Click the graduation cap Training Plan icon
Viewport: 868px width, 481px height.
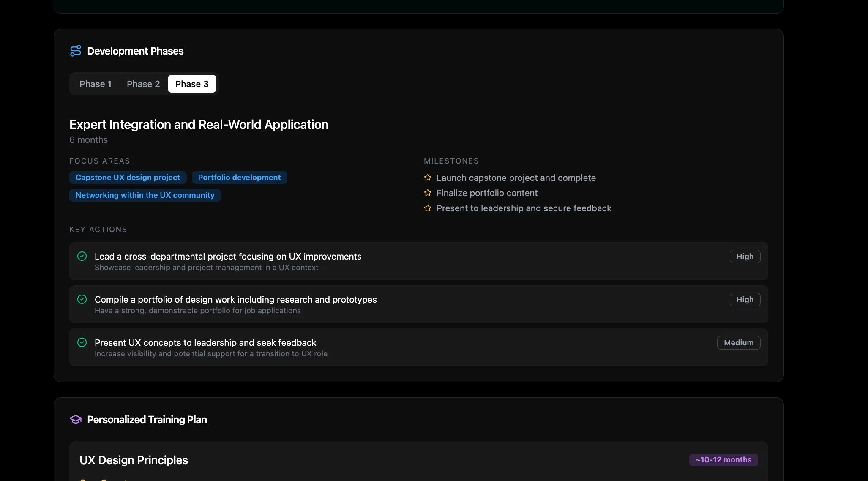click(75, 419)
